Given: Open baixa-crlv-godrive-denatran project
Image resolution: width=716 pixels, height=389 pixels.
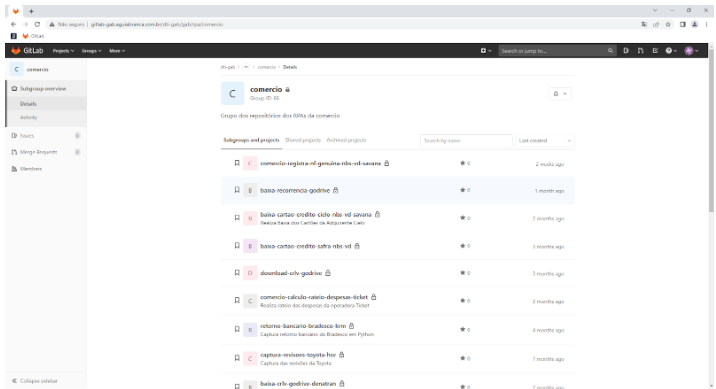Looking at the screenshot, I should [x=298, y=384].
